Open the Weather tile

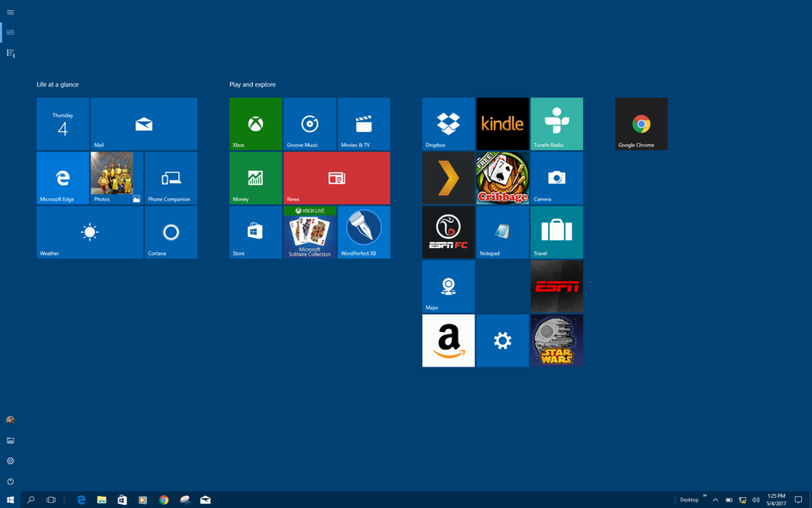click(90, 232)
